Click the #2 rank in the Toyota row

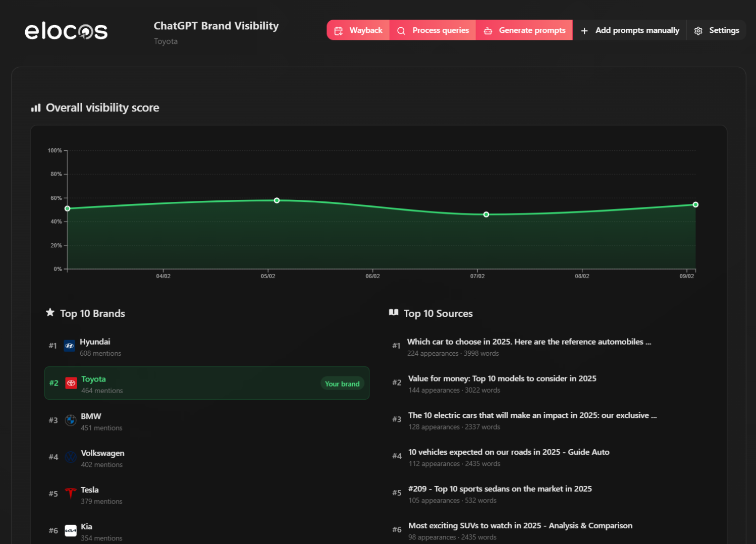[x=54, y=383]
